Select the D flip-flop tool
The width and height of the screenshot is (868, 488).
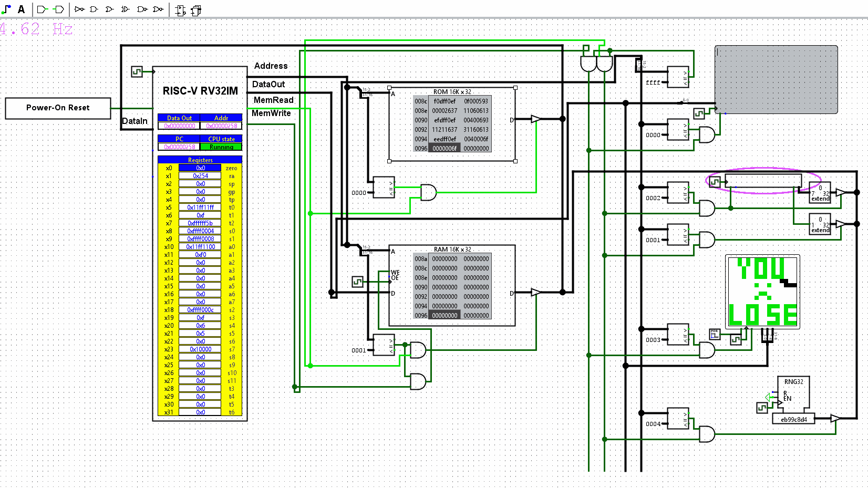point(180,10)
